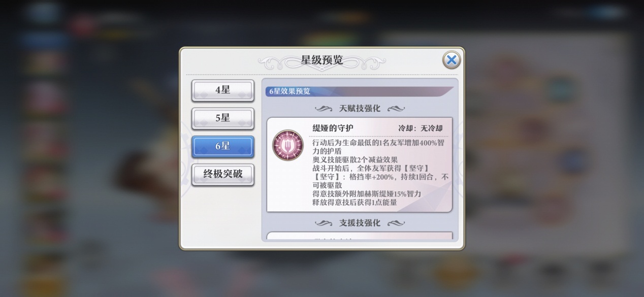Image resolution: width=644 pixels, height=297 pixels.
Task: Click the 星级预览 dialog title
Action: [x=322, y=60]
